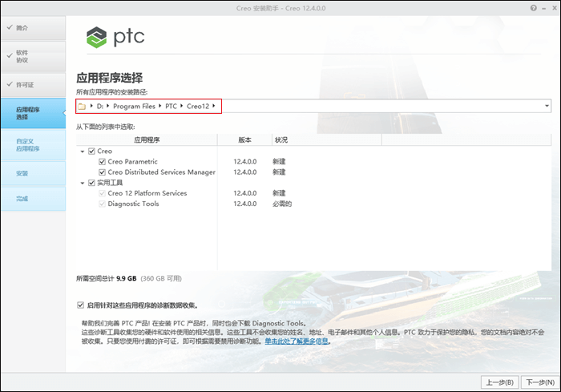Toggle 启用针对这些应用程序的诊断数据收集 checkbox
This screenshot has height=392, width=561.
point(80,305)
